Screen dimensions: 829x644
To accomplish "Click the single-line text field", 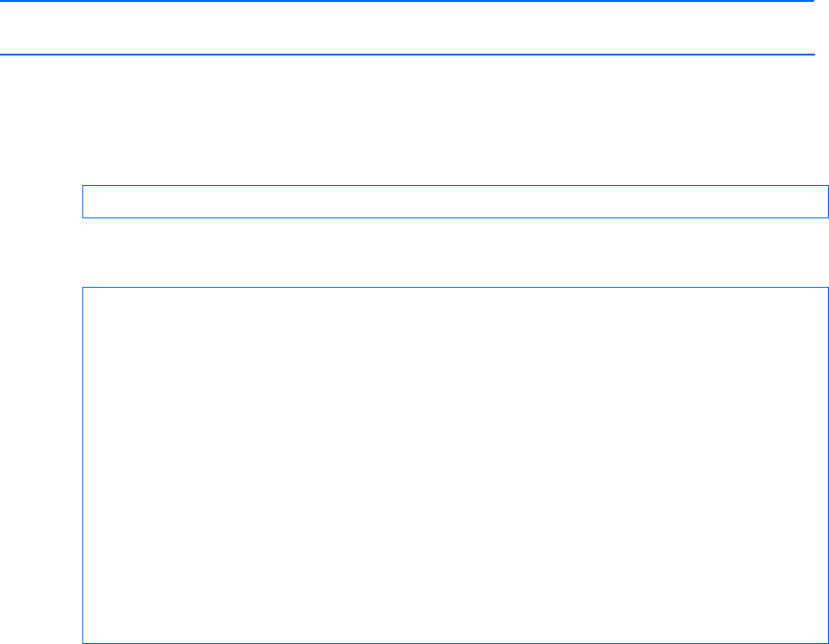I will [455, 202].
